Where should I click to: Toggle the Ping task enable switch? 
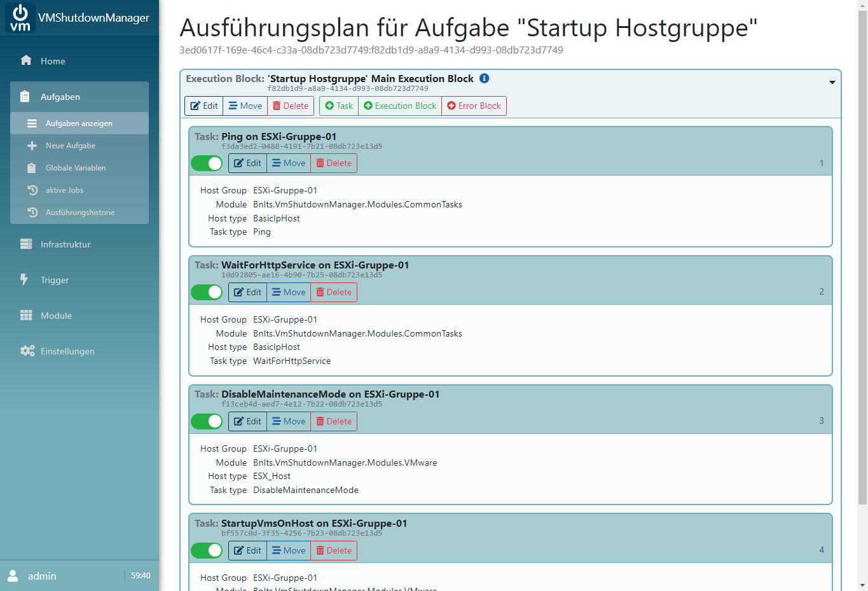(207, 163)
